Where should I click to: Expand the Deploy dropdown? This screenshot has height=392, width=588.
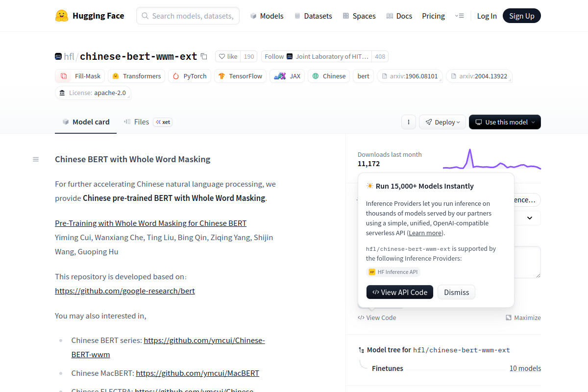point(442,122)
